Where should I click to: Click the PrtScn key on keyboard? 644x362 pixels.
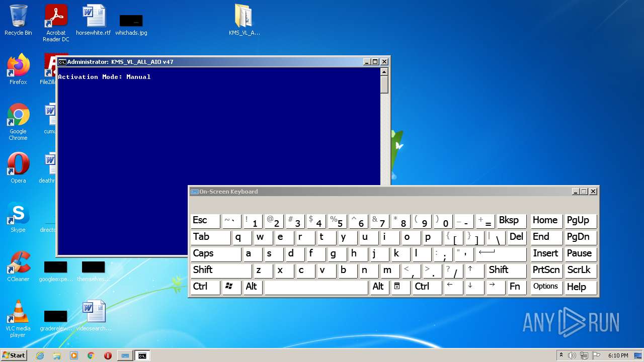click(x=546, y=270)
